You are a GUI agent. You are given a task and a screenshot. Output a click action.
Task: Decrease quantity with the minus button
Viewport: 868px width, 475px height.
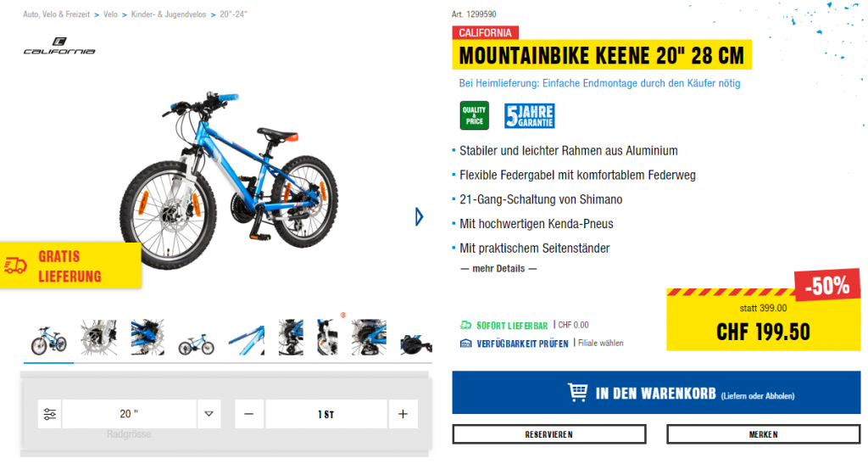(249, 414)
